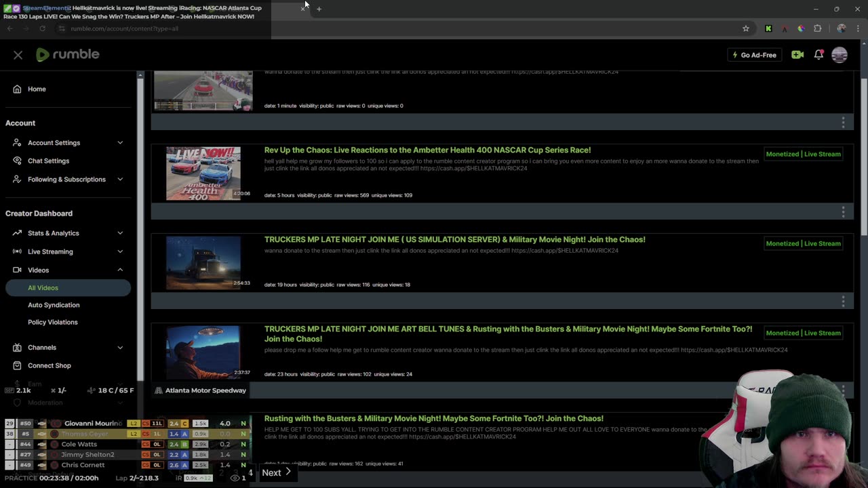Close the sidebar menu with X icon
The image size is (868, 488).
click(x=18, y=55)
